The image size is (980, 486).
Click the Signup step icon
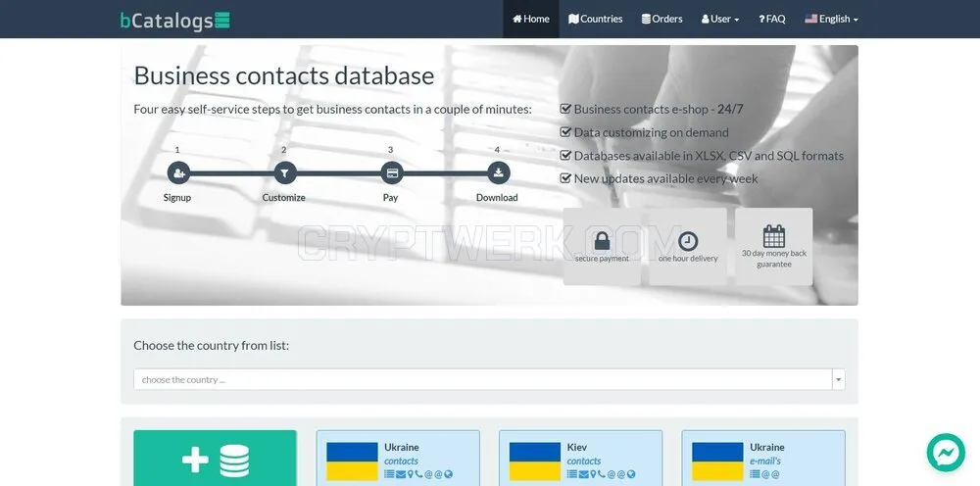[178, 173]
